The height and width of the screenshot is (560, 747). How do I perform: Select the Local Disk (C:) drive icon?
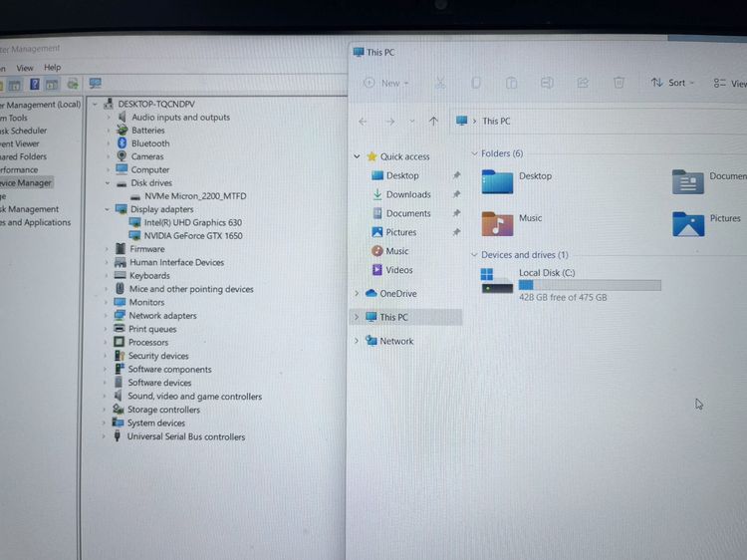point(497,281)
